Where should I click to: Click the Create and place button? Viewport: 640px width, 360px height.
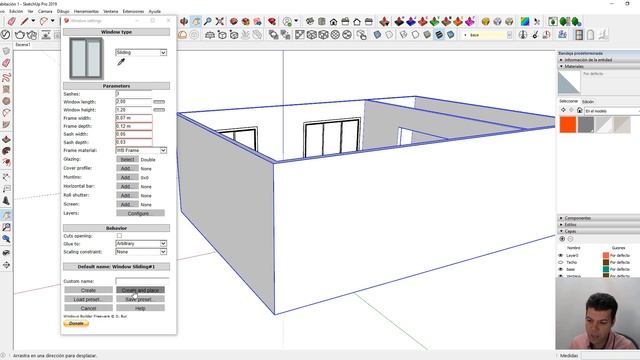pyautogui.click(x=140, y=290)
